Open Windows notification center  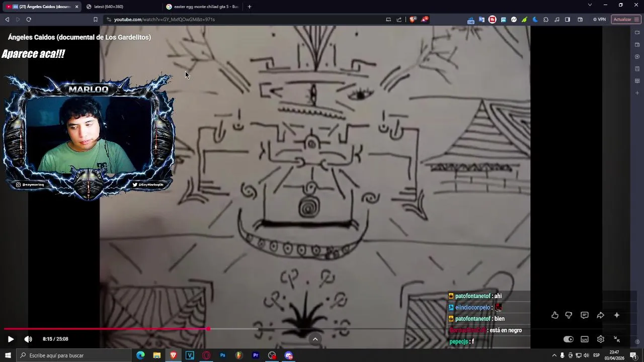[x=633, y=355]
